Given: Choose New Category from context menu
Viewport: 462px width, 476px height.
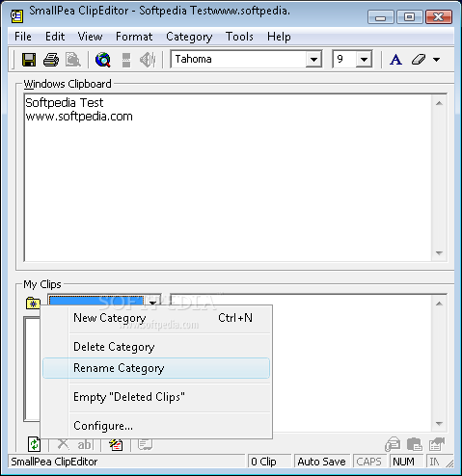Looking at the screenshot, I should tap(156, 318).
